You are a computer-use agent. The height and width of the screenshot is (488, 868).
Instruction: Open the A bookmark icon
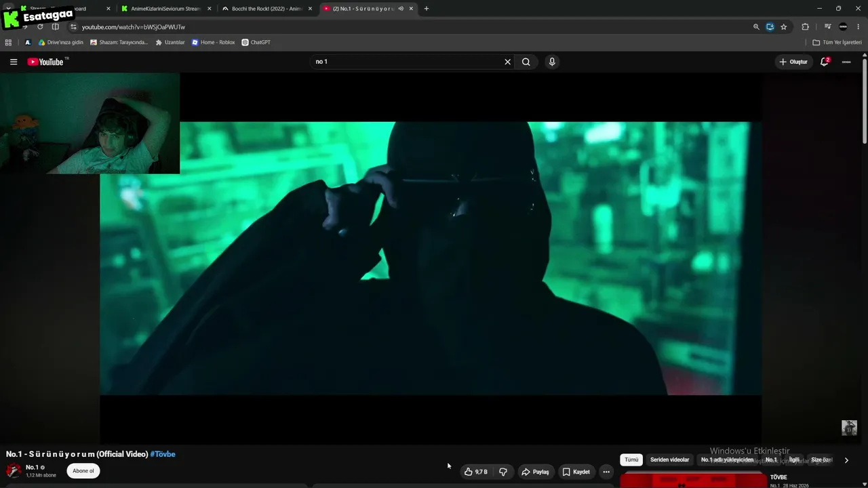pyautogui.click(x=28, y=42)
